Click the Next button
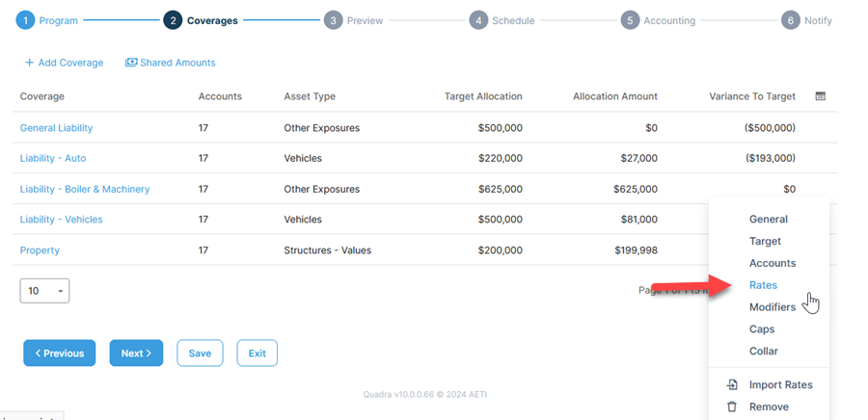This screenshot has height=420, width=868. (x=136, y=354)
